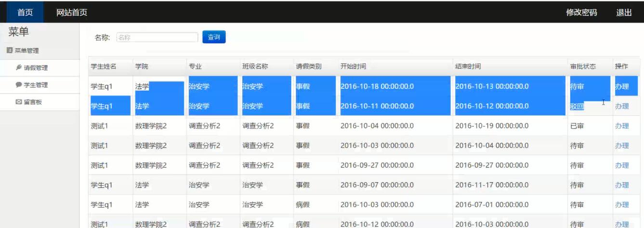Click the 名称: label

(103, 38)
